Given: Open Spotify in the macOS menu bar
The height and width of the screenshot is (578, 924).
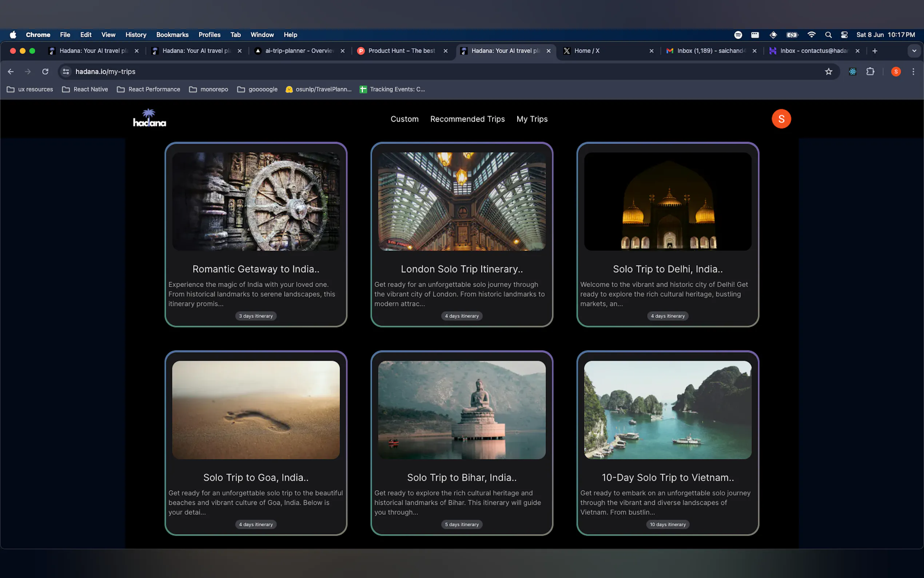Looking at the screenshot, I should 738,35.
